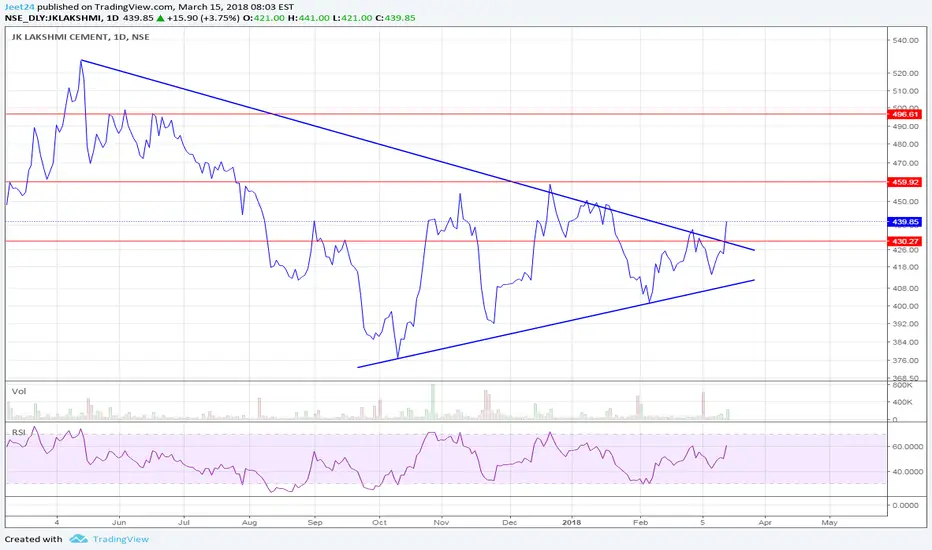932x550 pixels.
Task: Click the Dec label on time axis
Action: 509,523
